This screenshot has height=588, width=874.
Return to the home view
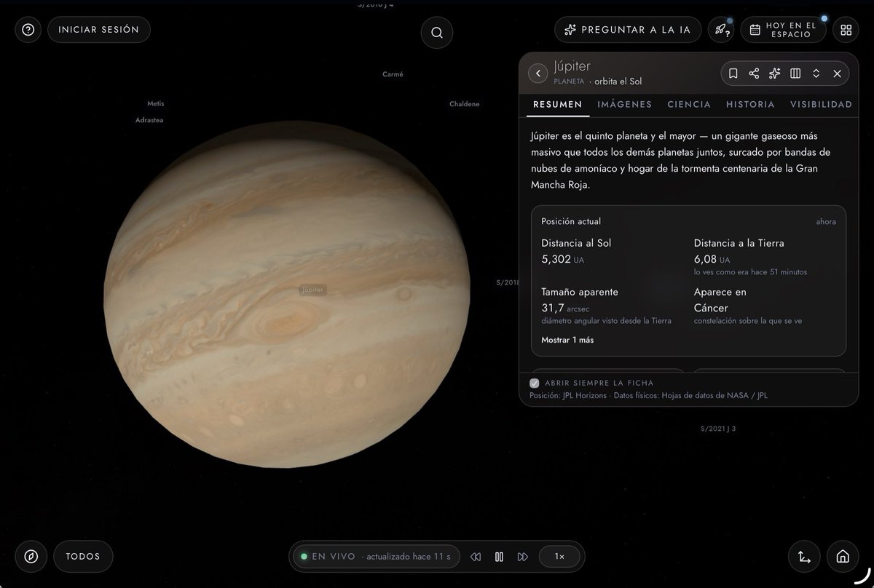(x=843, y=557)
